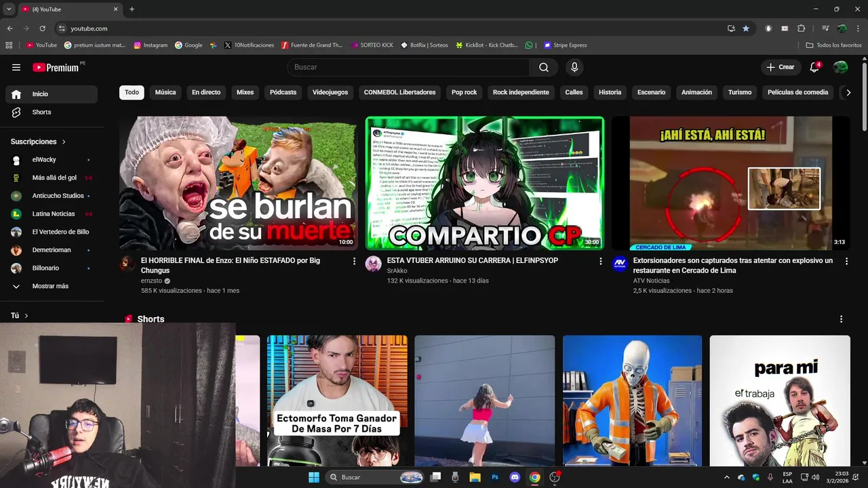The height and width of the screenshot is (488, 868).
Task: Open the YouTube account avatar menu
Action: click(x=840, y=67)
